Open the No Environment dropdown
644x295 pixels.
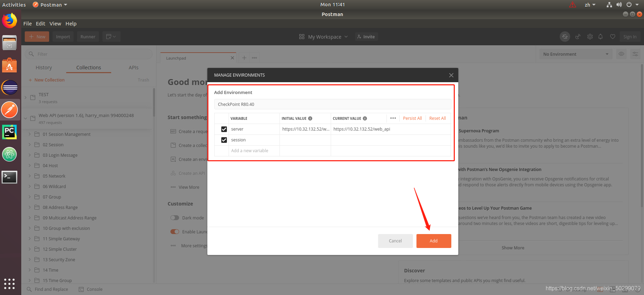576,54
